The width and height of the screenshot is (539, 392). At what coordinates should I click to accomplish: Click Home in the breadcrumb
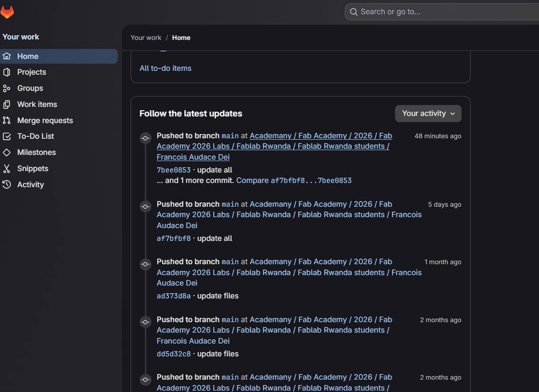click(181, 38)
